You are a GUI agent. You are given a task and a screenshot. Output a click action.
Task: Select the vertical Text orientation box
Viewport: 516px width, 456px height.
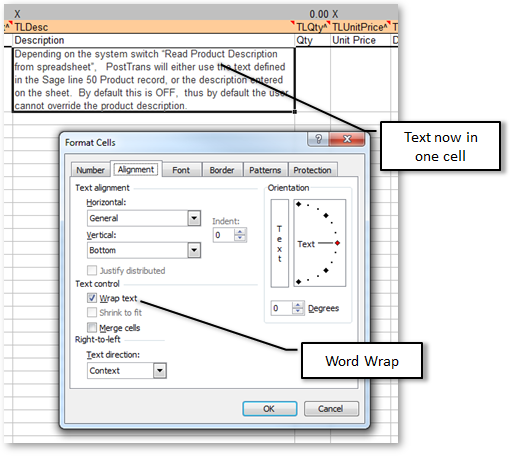pyautogui.click(x=280, y=243)
